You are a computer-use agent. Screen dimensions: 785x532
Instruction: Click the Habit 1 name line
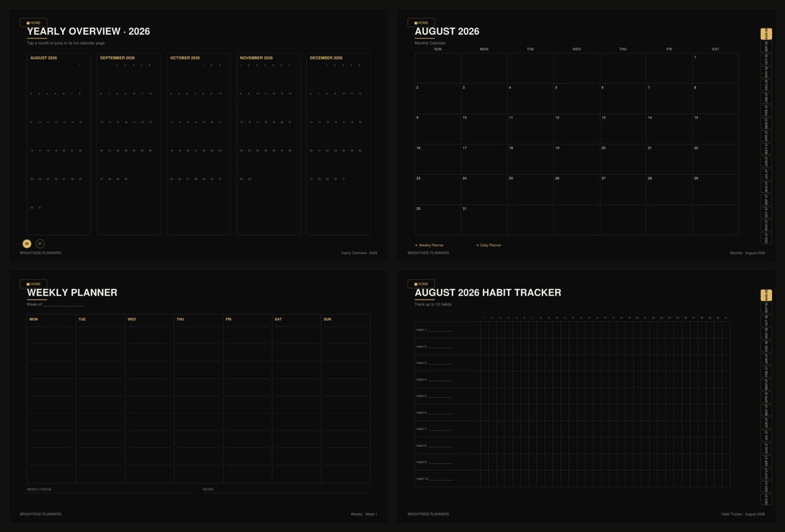pyautogui.click(x=440, y=330)
